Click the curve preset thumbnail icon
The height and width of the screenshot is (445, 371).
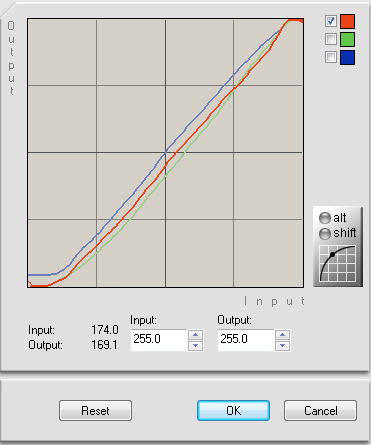(x=337, y=263)
